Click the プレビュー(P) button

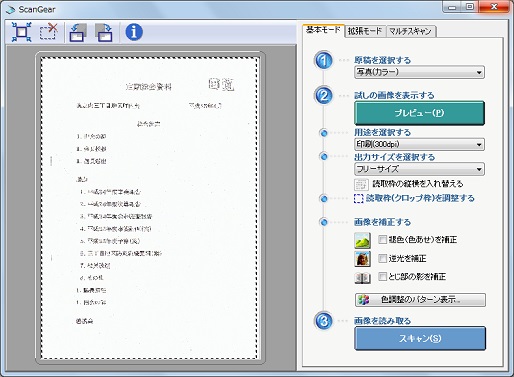(419, 113)
